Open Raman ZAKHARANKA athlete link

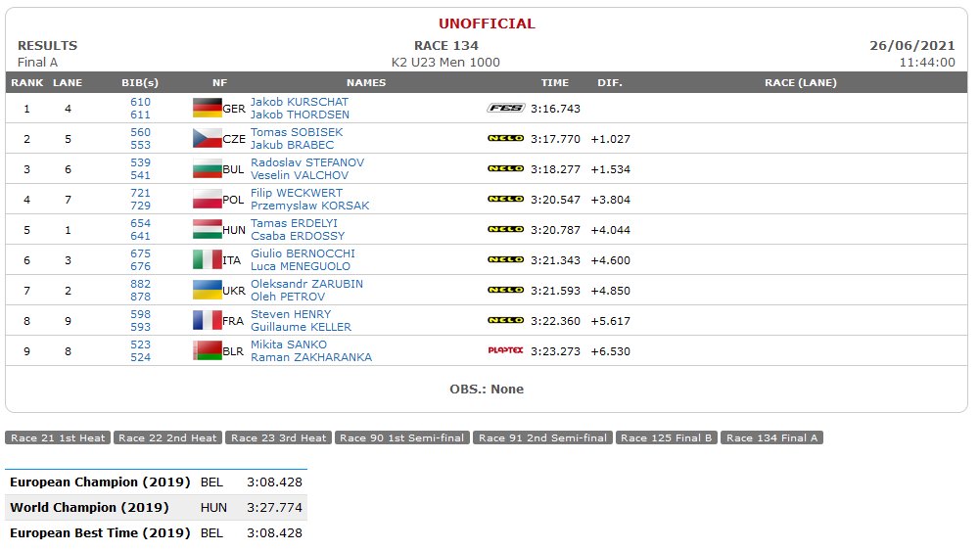pos(311,357)
